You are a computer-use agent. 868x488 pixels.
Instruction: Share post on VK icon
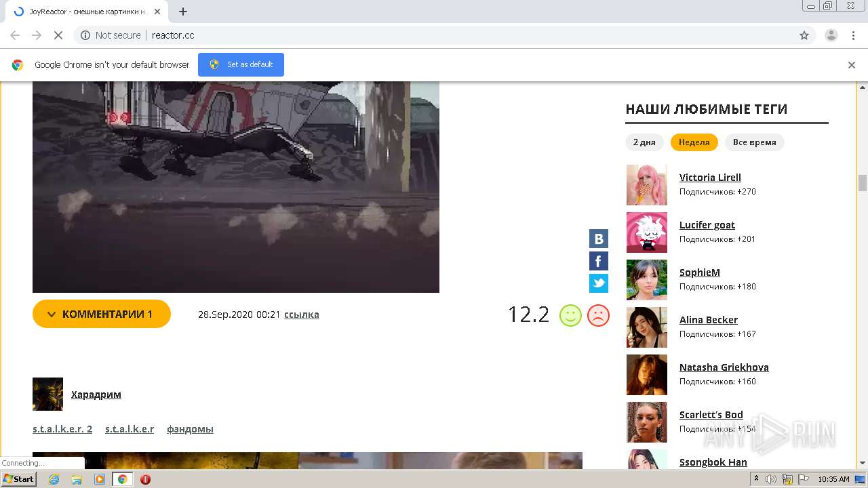(x=599, y=239)
